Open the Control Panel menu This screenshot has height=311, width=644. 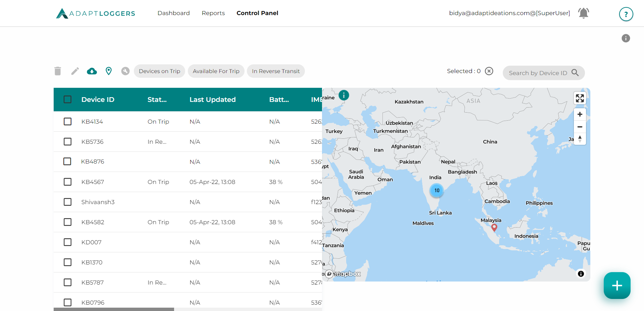coord(257,13)
